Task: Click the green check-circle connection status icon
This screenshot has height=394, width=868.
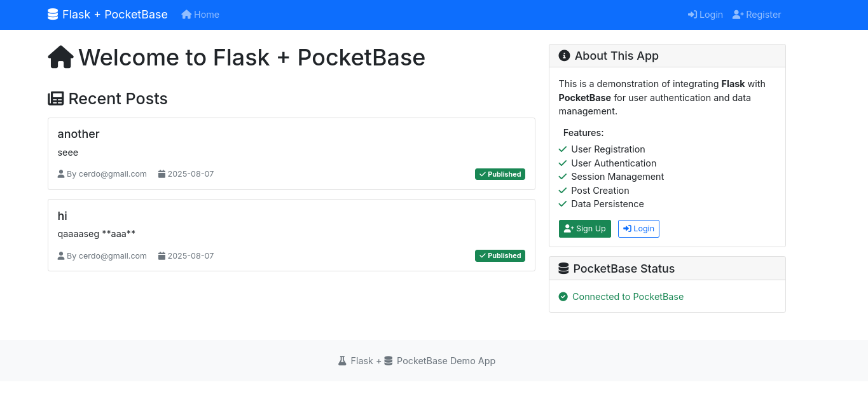Action: point(563,297)
